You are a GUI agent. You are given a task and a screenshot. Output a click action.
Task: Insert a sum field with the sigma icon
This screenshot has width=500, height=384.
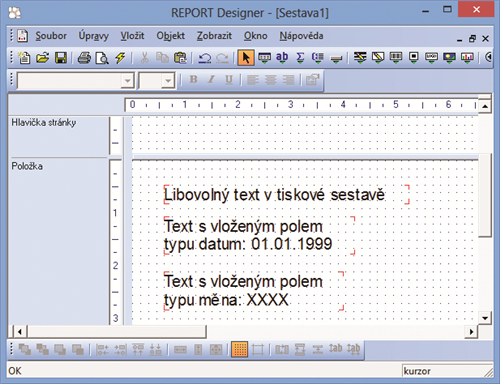click(300, 58)
